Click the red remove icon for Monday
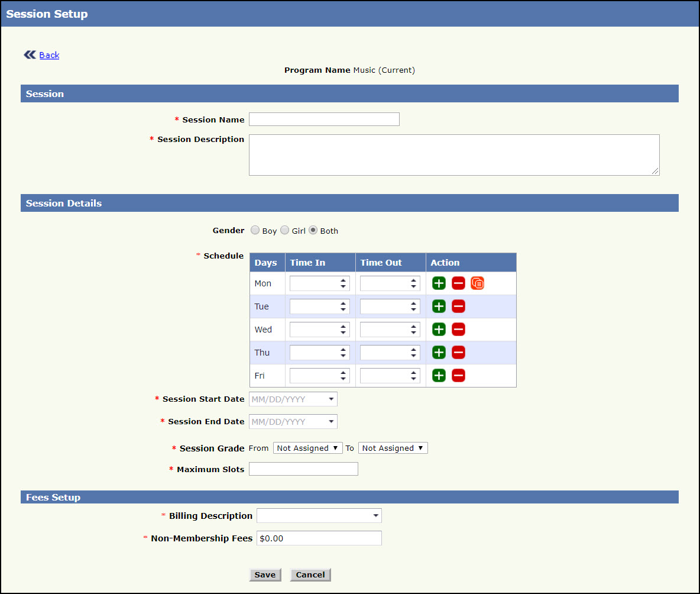Viewport: 700px width, 594px height. (x=458, y=283)
